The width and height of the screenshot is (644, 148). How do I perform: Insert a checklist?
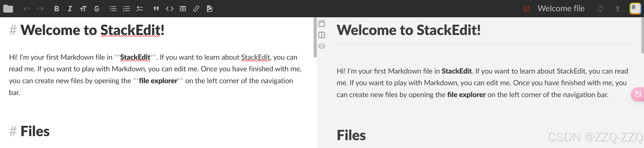click(x=140, y=9)
